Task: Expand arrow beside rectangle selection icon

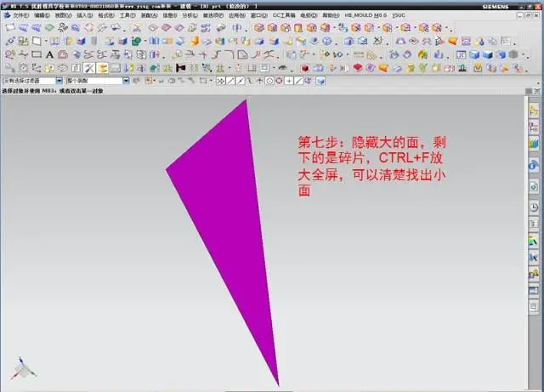Action: point(211,82)
